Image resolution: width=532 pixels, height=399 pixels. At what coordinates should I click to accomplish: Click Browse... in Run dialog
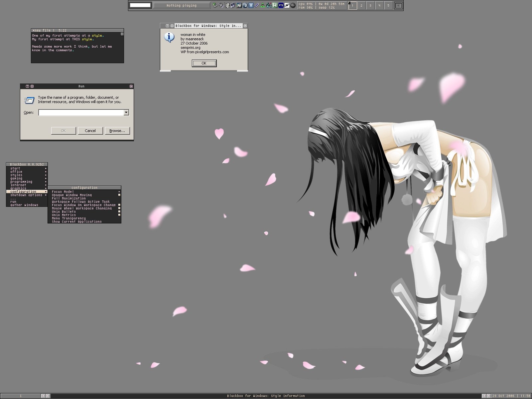coord(117,131)
